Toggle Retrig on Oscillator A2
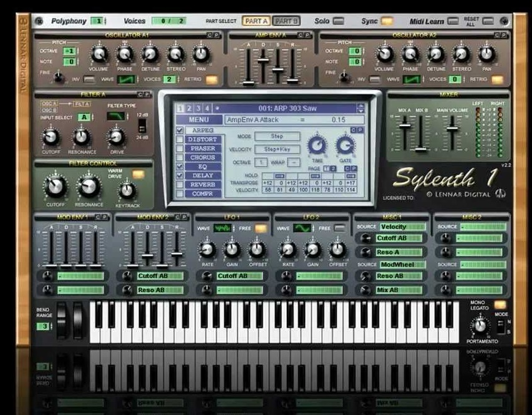The image size is (532, 415). point(497,79)
